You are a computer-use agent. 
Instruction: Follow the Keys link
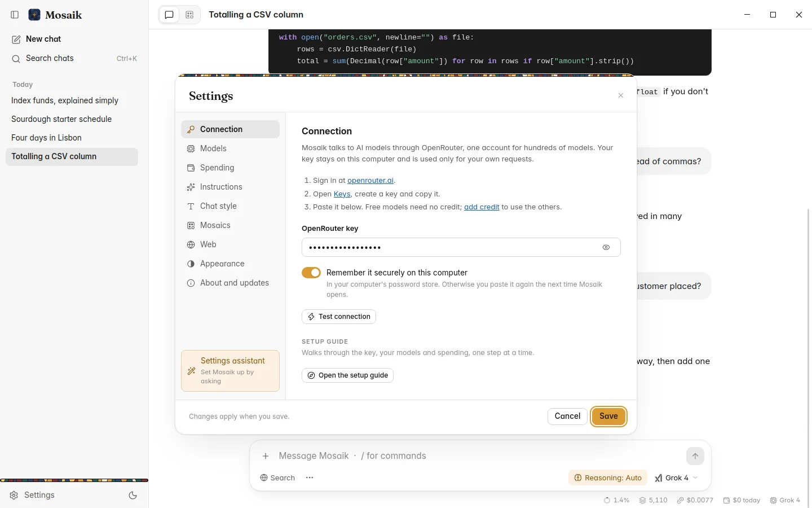tap(342, 194)
